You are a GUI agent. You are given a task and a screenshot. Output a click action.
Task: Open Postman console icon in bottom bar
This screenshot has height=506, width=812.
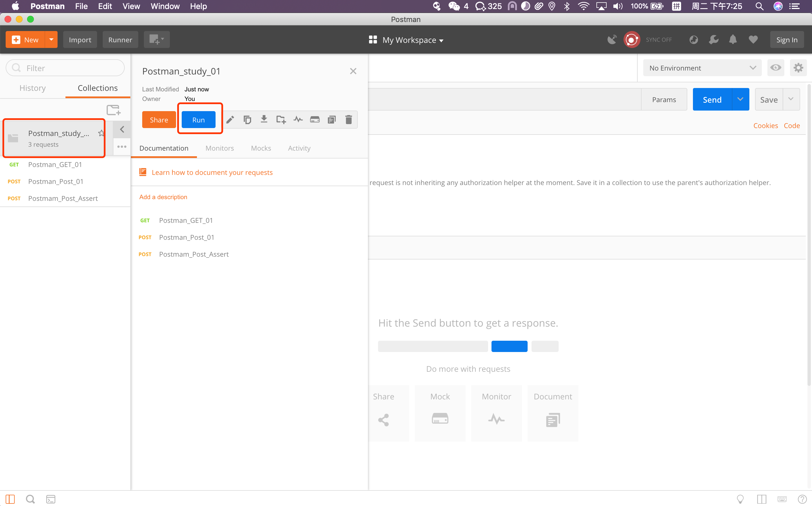pos(51,499)
